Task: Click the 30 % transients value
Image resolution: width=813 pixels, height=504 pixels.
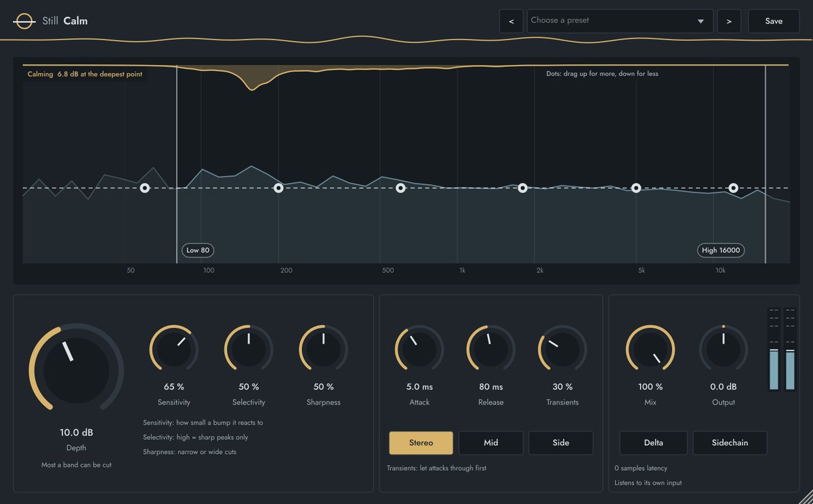Action: [562, 387]
